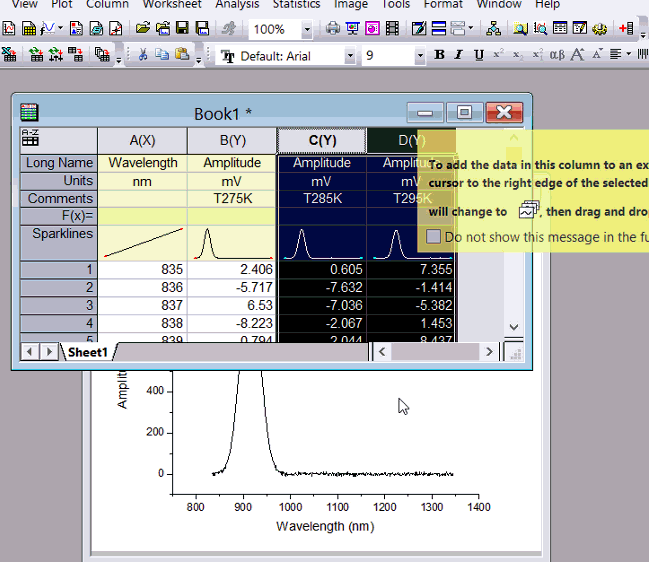Open the Format menu
This screenshot has height=566, width=652.
point(443,5)
